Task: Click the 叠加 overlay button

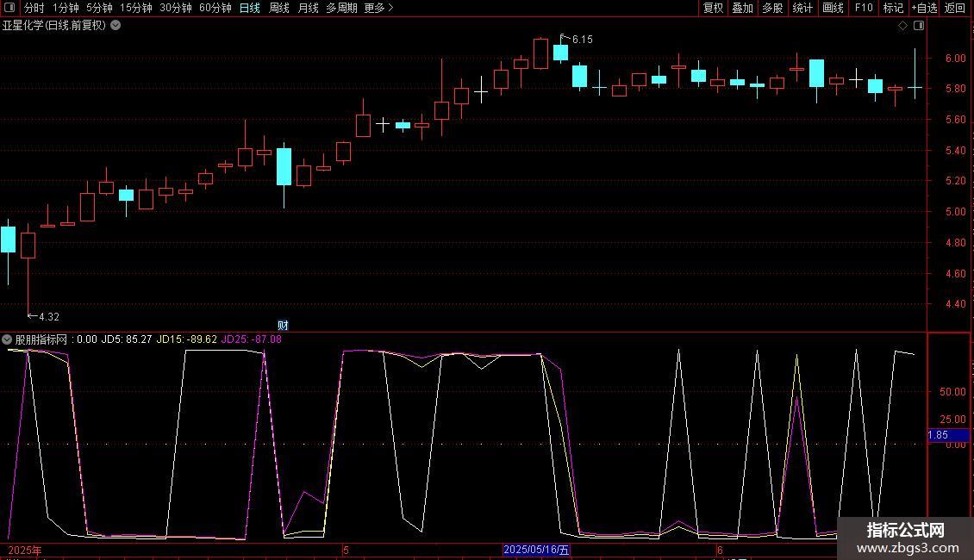Action: 742,8
